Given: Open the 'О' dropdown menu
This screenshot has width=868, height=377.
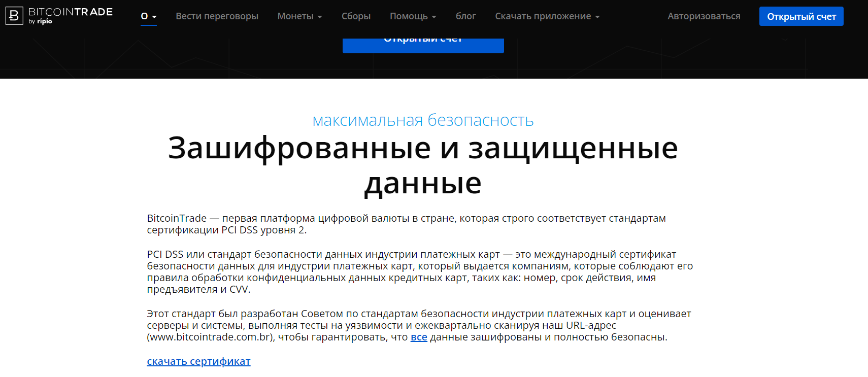Looking at the screenshot, I should (x=149, y=16).
